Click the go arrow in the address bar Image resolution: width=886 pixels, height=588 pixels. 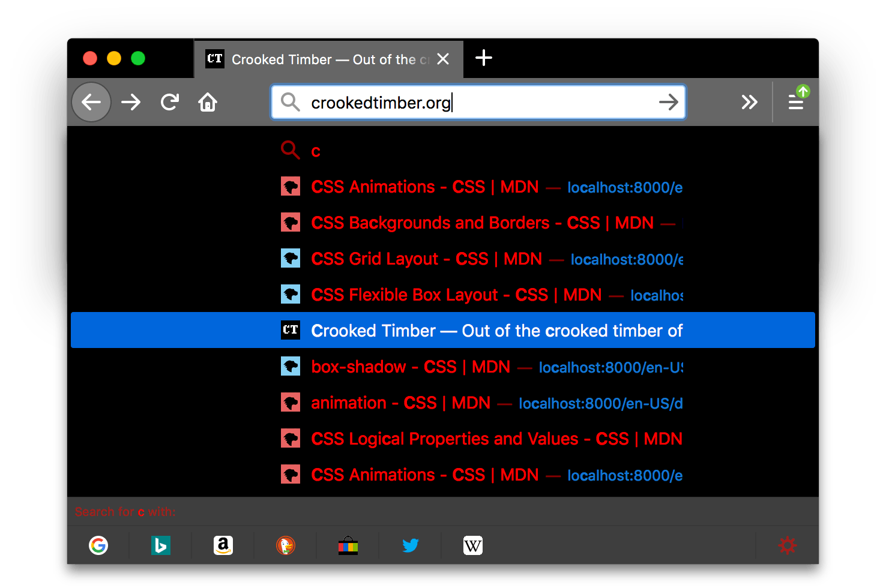668,102
